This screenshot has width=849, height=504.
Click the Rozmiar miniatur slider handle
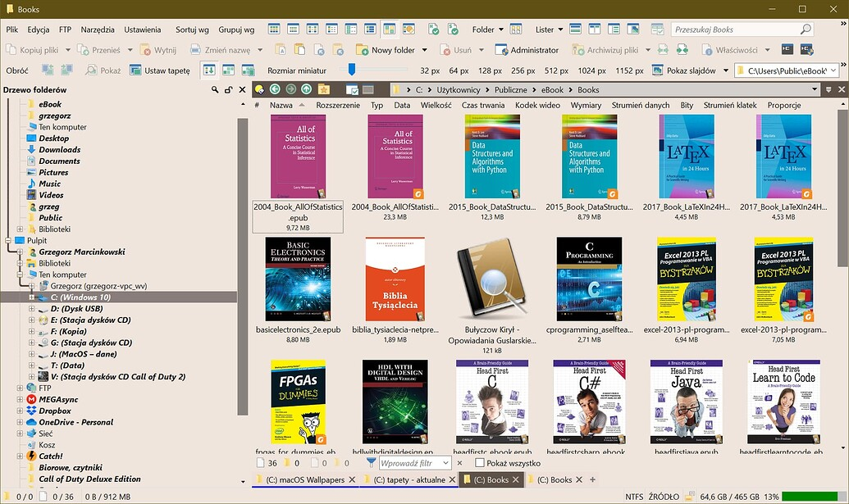pyautogui.click(x=351, y=69)
